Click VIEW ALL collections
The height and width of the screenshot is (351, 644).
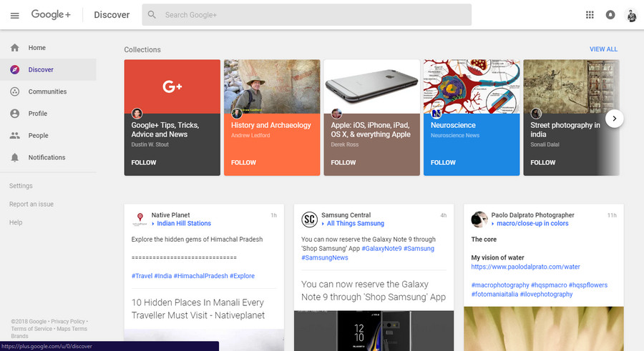(x=603, y=49)
